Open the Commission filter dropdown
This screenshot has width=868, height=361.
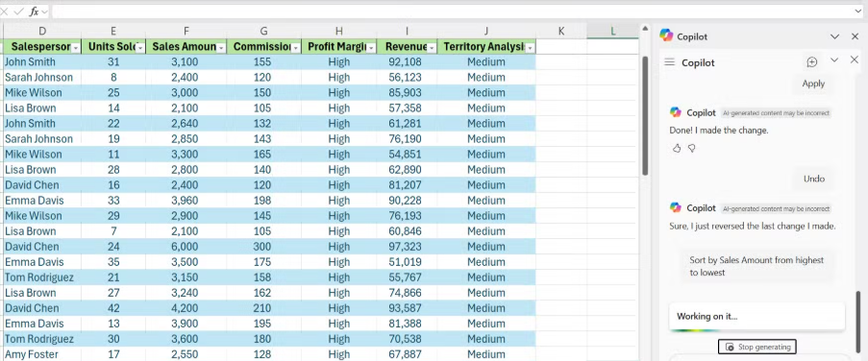296,48
